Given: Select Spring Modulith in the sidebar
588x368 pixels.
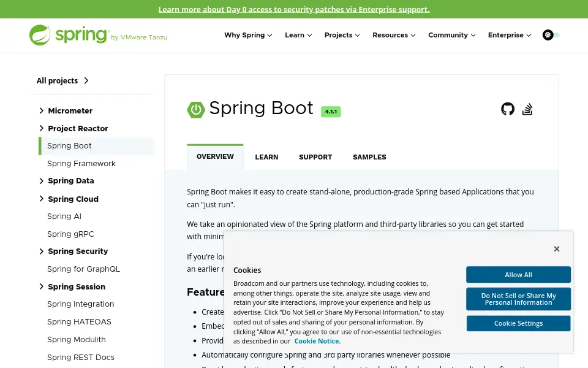Looking at the screenshot, I should [x=77, y=339].
